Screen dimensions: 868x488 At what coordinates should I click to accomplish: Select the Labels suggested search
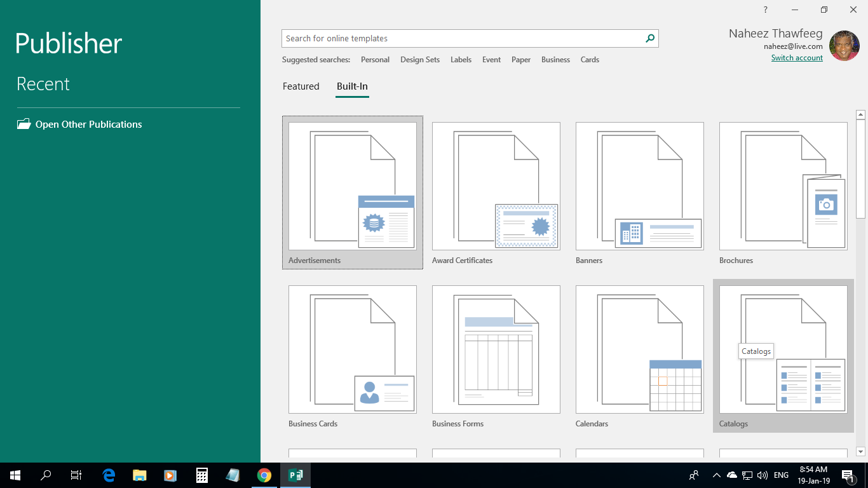click(x=461, y=60)
